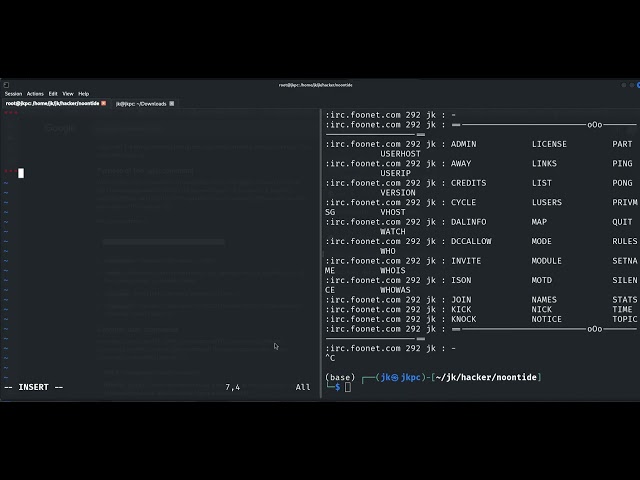Image resolution: width=640 pixels, height=480 pixels.
Task: Click the '7,4' cursor position in vim status line
Action: click(x=233, y=387)
